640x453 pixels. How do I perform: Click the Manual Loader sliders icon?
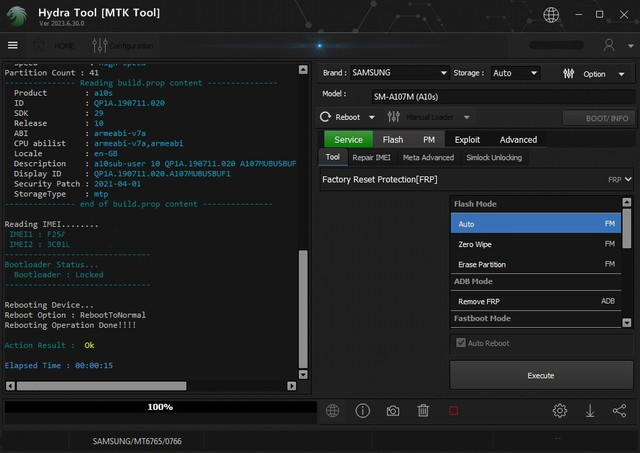[393, 117]
